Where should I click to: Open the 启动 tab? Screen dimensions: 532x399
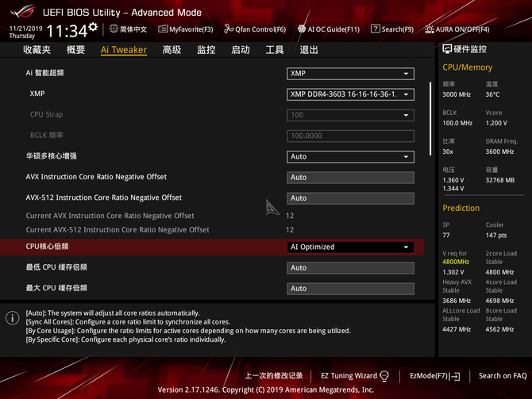(240, 50)
